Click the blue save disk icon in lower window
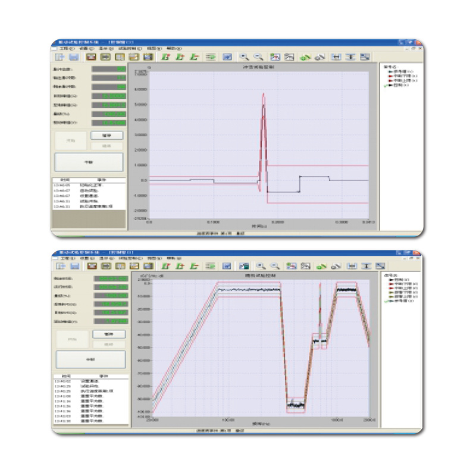This screenshot has height=476, width=476. click(74, 266)
